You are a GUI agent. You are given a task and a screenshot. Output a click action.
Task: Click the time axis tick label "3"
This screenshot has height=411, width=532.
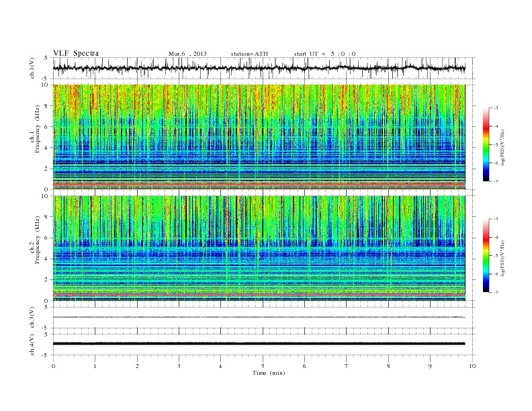(x=179, y=366)
